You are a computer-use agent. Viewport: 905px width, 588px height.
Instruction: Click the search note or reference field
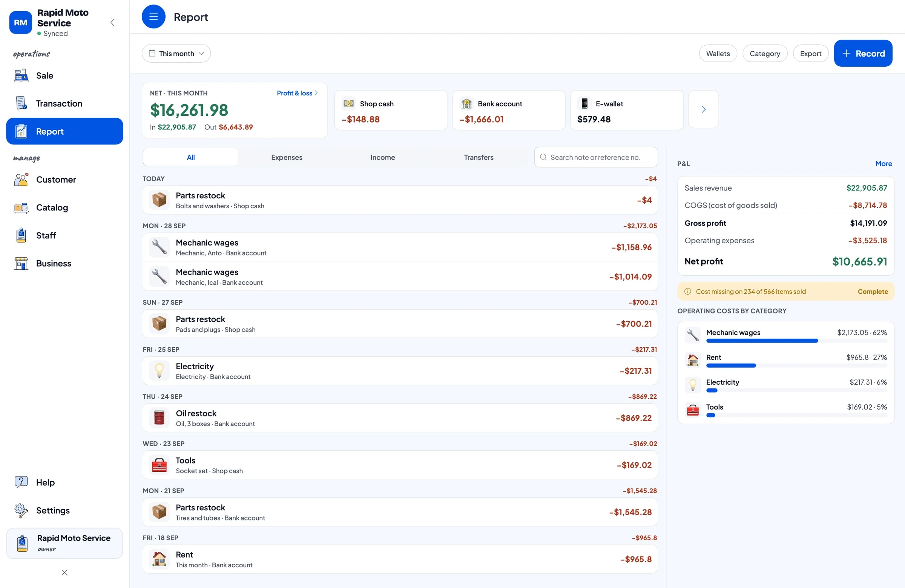pyautogui.click(x=596, y=157)
